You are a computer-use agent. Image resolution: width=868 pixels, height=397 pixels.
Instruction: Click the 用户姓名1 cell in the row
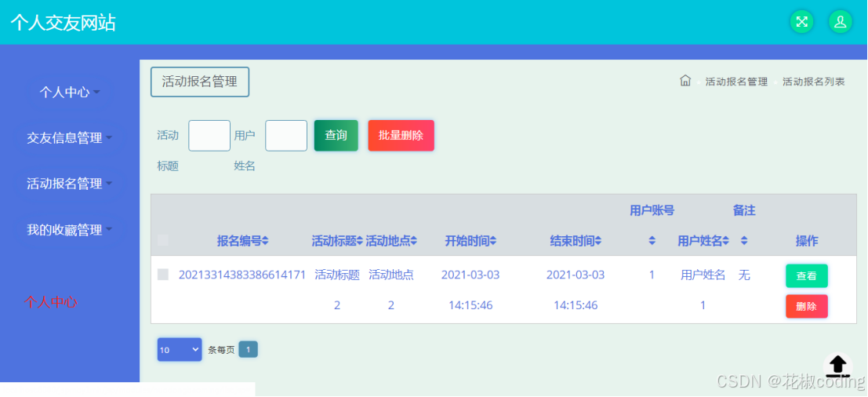[x=703, y=290]
